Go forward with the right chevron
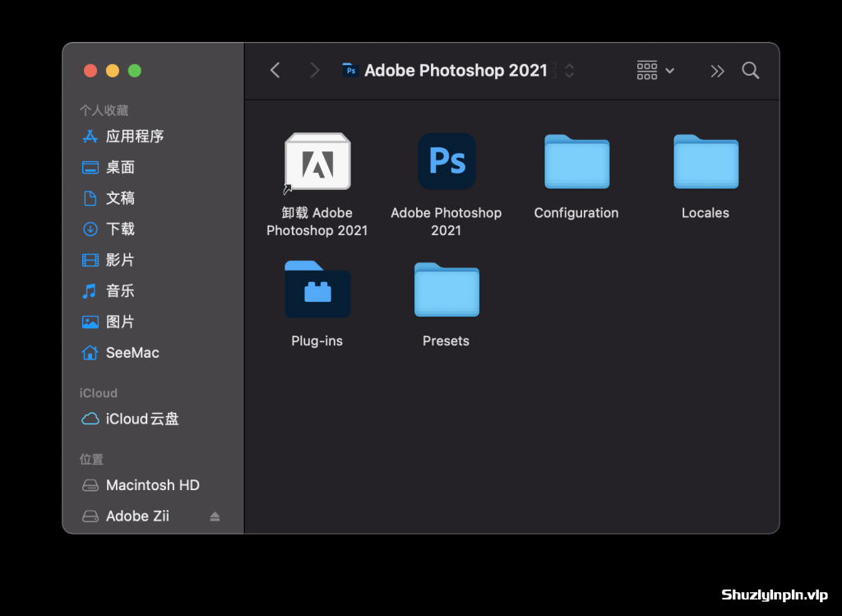This screenshot has height=616, width=842. click(x=315, y=71)
